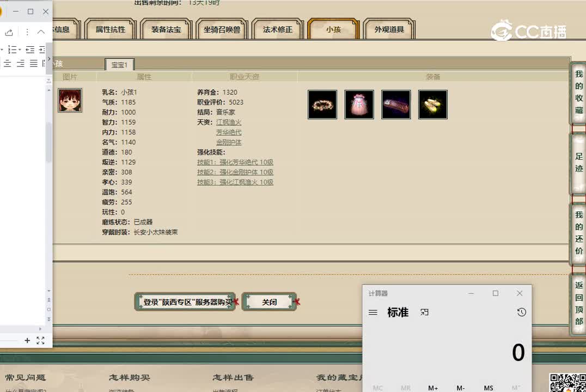
Task: Click the calculator MC memory clear button
Action: [x=377, y=388]
